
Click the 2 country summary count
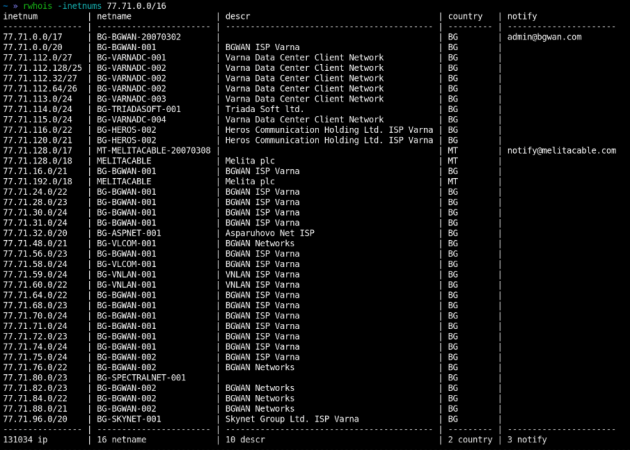point(471,439)
